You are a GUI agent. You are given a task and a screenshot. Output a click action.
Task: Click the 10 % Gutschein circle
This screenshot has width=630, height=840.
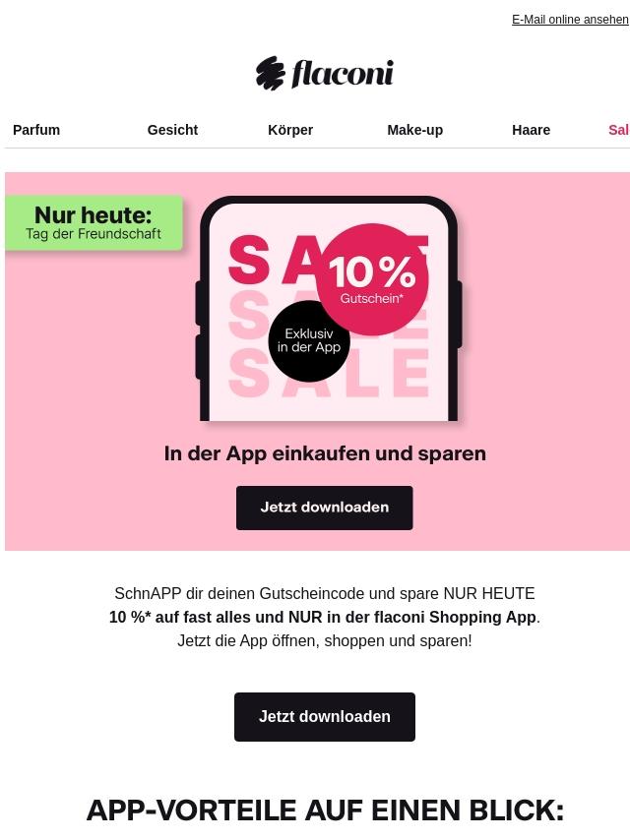[x=372, y=279]
